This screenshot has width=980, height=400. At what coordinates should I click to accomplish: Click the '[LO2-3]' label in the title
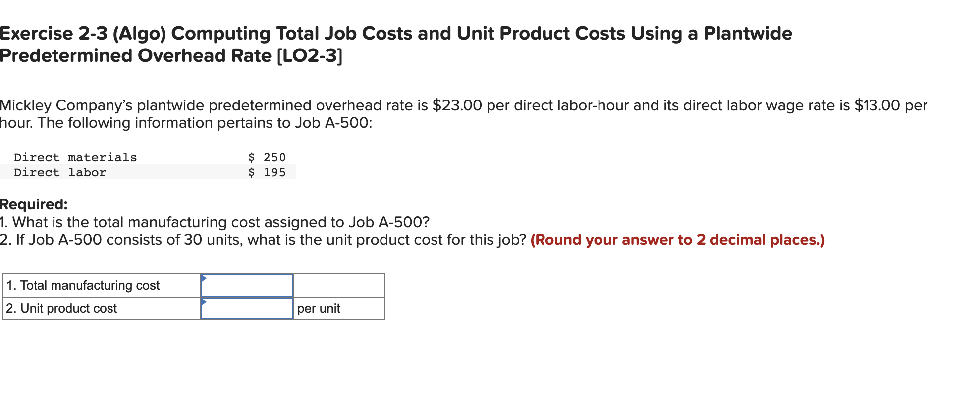point(310,55)
